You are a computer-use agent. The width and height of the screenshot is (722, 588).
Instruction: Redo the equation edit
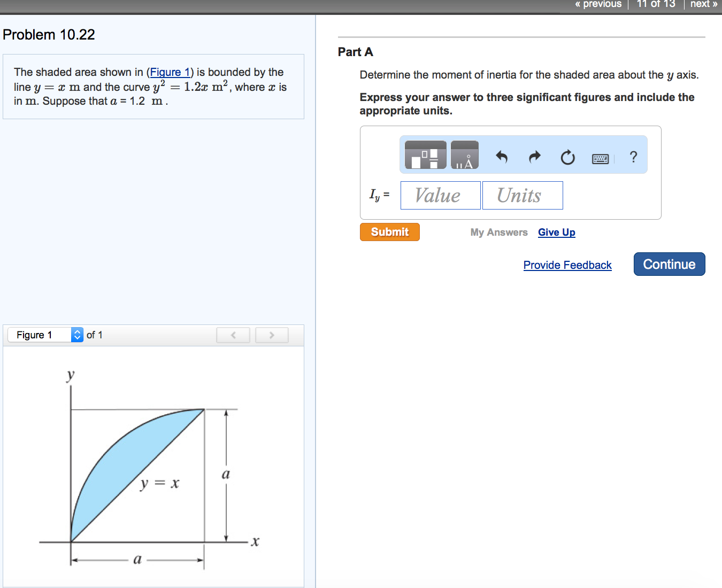534,157
